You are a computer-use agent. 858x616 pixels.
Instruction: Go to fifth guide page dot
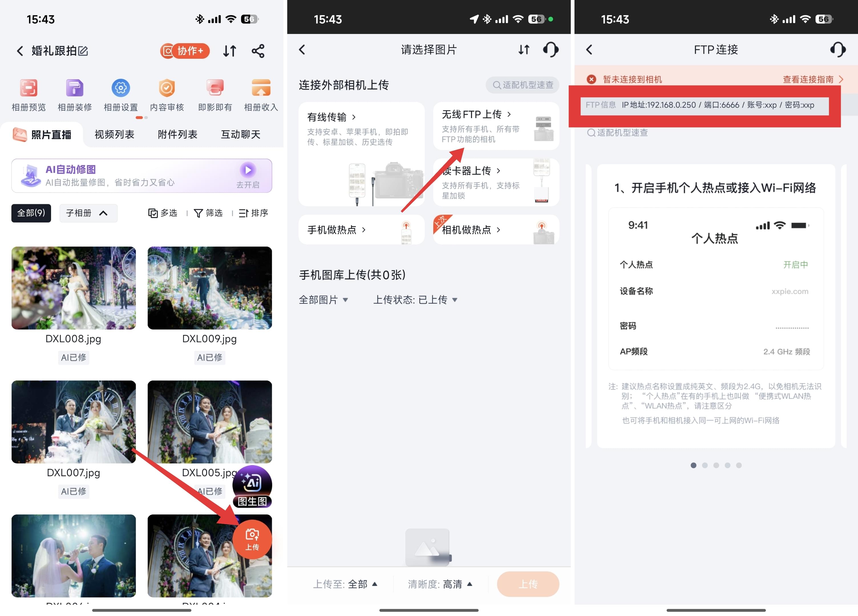click(739, 465)
